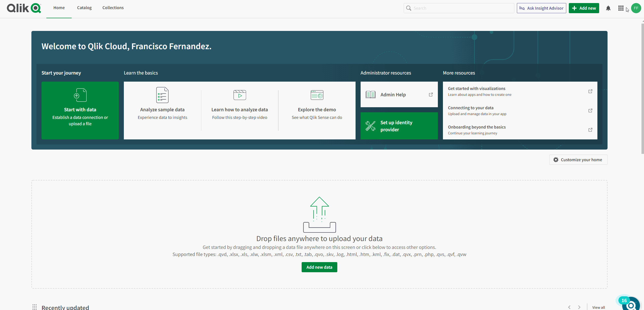This screenshot has width=644, height=310.
Task: Click the Qlik logo
Action: (24, 8)
